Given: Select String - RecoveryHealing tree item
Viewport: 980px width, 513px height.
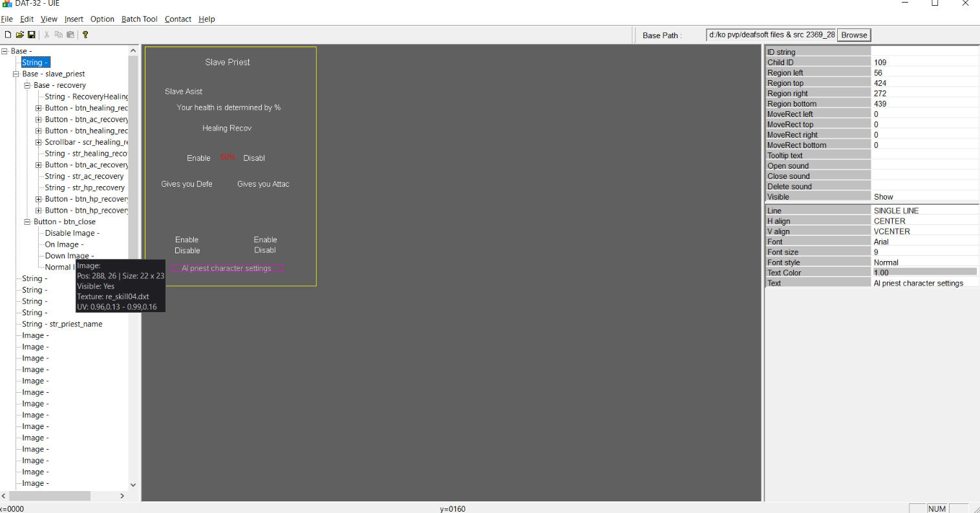Looking at the screenshot, I should tap(86, 97).
